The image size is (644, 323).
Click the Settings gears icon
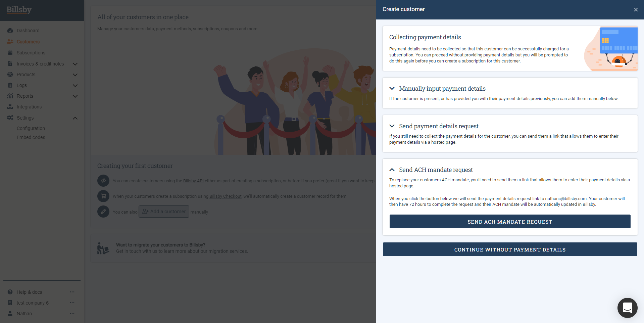point(10,118)
